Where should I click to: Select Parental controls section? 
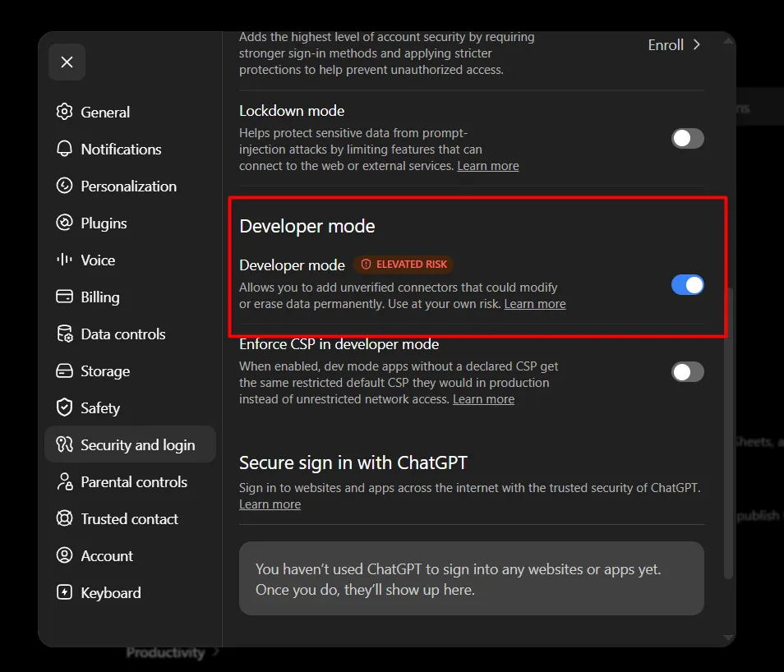click(x=130, y=482)
